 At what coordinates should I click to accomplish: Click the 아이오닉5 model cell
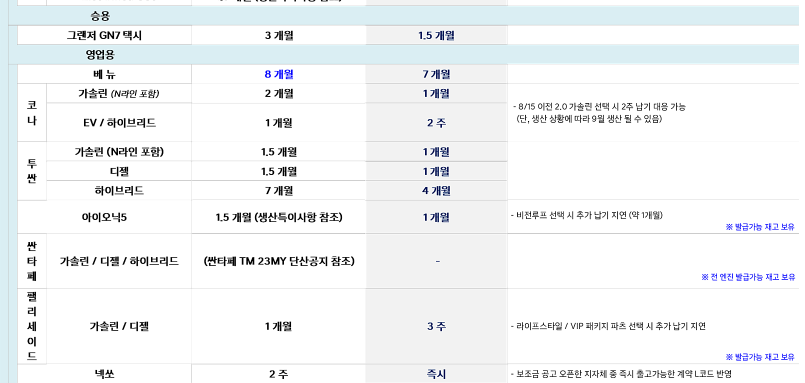tap(104, 217)
